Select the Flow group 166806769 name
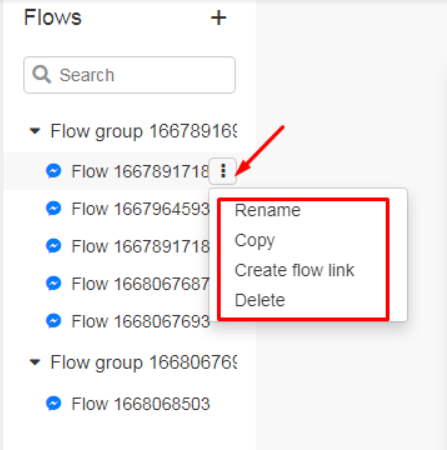This screenshot has height=450, width=447. pos(144,362)
